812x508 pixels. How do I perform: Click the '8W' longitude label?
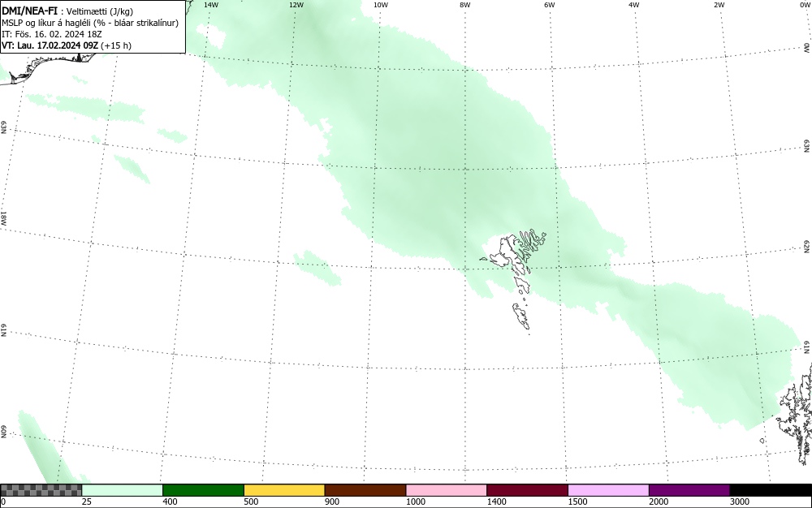[x=465, y=5]
